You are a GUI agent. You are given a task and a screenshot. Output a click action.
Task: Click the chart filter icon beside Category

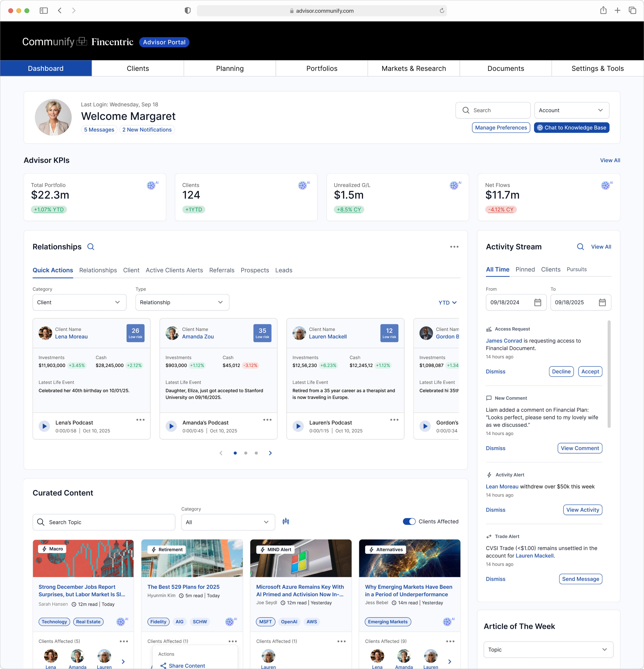[286, 521]
